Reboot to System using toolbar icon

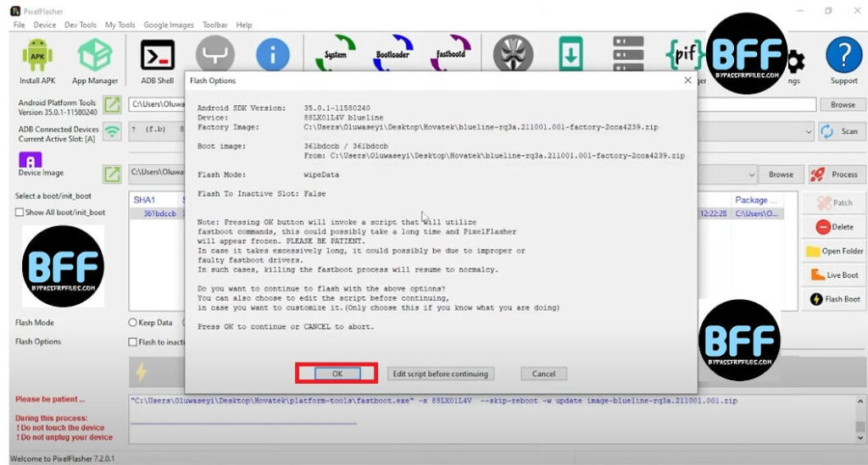coord(336,56)
